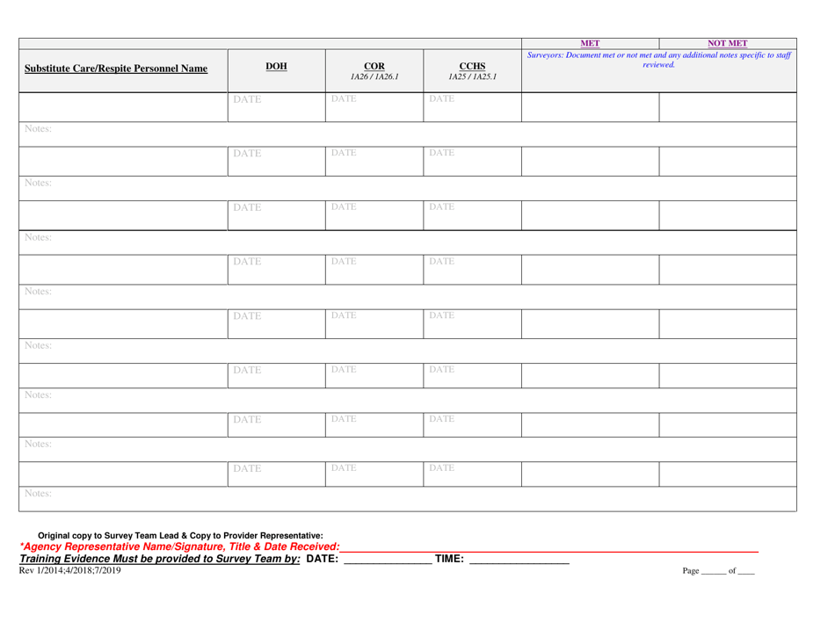
Task: Select the CCHS column header
Action: click(472, 66)
